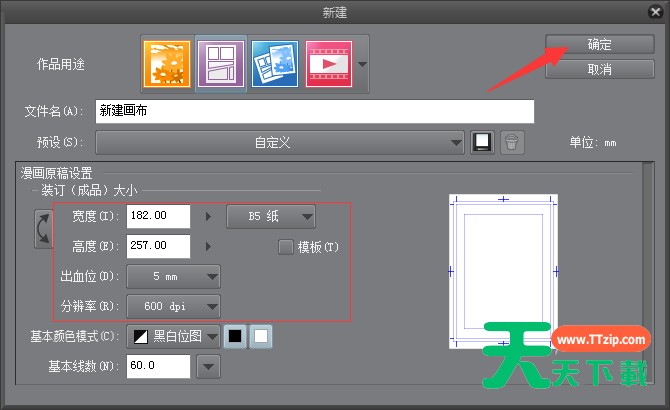This screenshot has height=410, width=670.
Task: Click the 文件名 text field containing 新建画布
Action: (315, 111)
